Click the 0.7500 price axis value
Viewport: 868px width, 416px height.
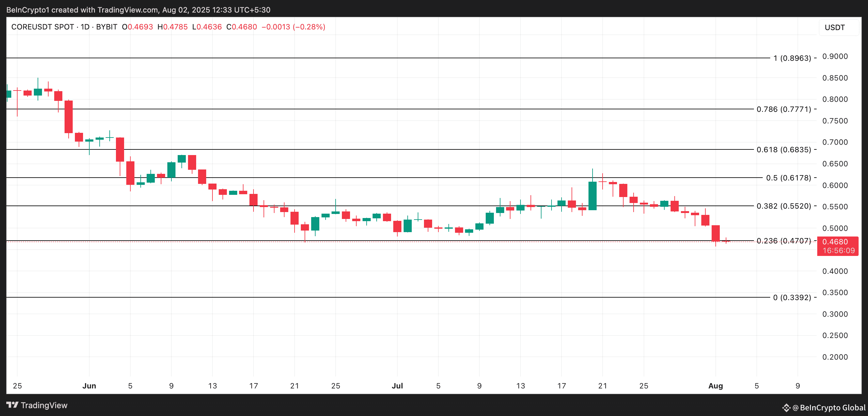coord(835,121)
